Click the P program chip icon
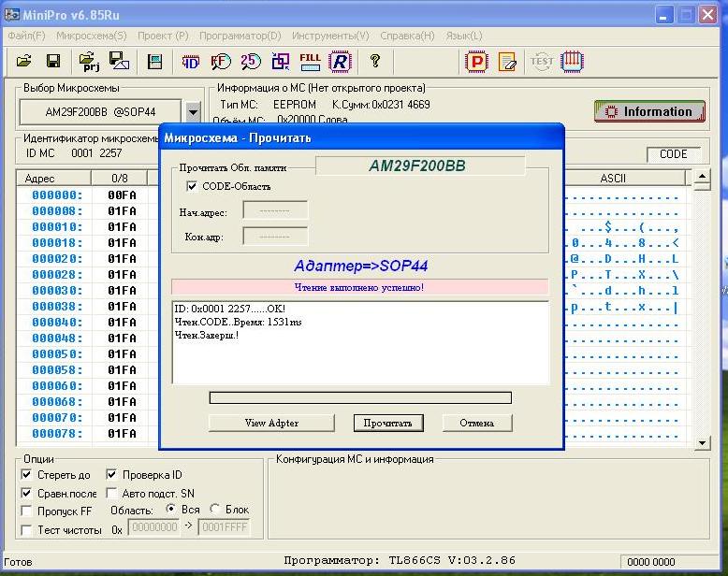This screenshot has height=576, width=728. pos(476,61)
